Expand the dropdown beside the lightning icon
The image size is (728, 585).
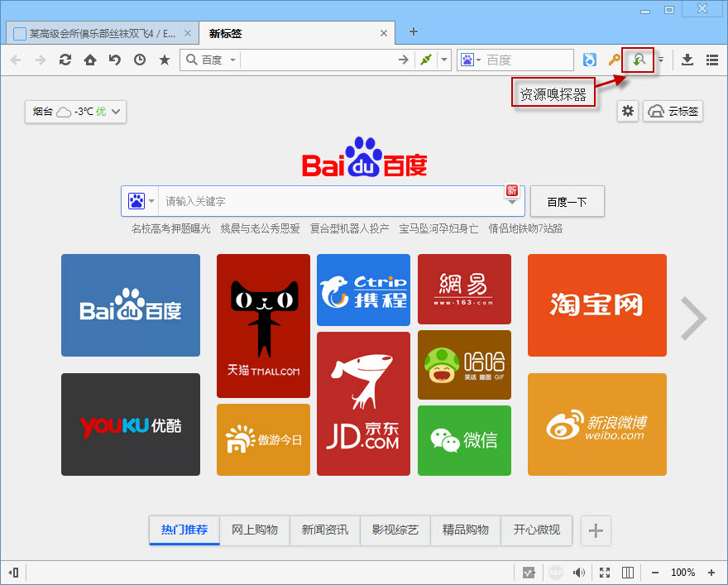(444, 60)
